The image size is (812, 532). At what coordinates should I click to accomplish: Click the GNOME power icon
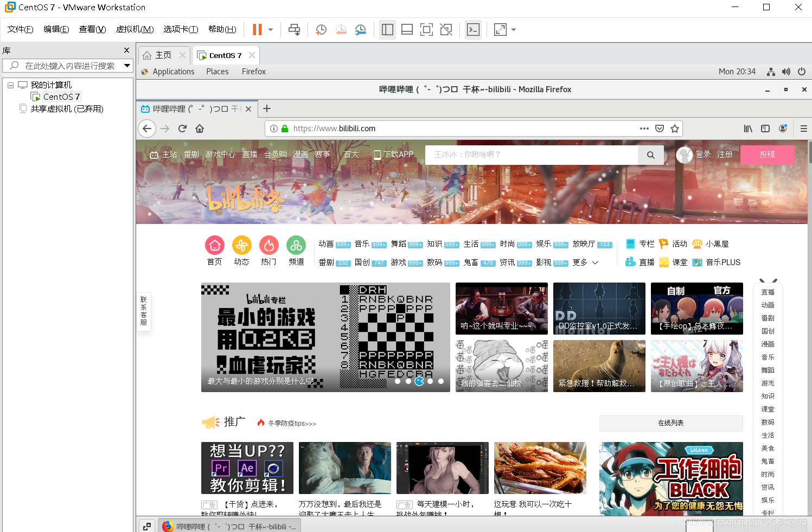pyautogui.click(x=801, y=72)
